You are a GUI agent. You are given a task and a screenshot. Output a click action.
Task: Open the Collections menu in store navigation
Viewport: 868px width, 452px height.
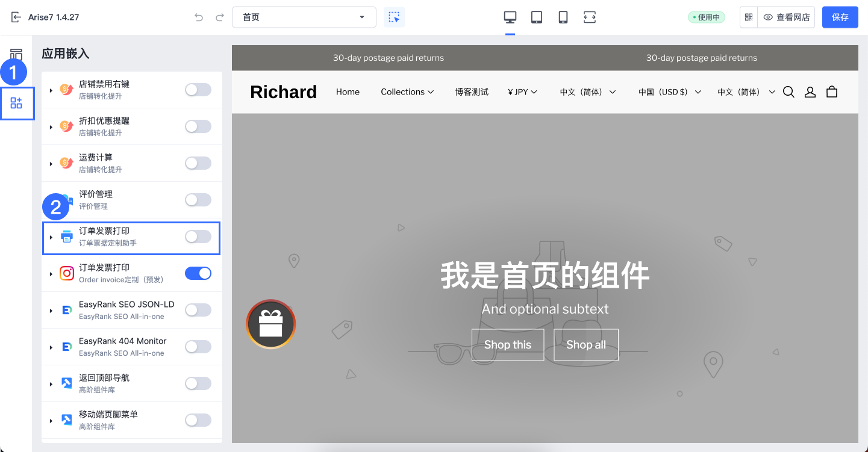tap(407, 92)
